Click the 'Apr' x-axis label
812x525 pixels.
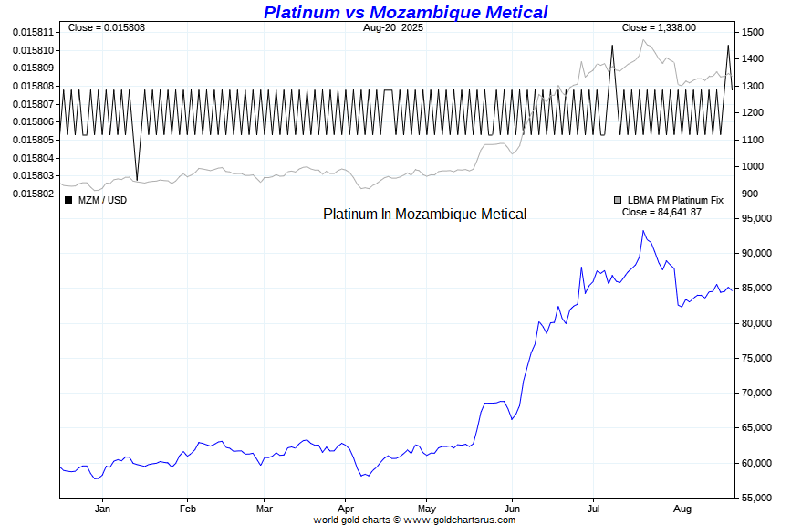coord(346,509)
